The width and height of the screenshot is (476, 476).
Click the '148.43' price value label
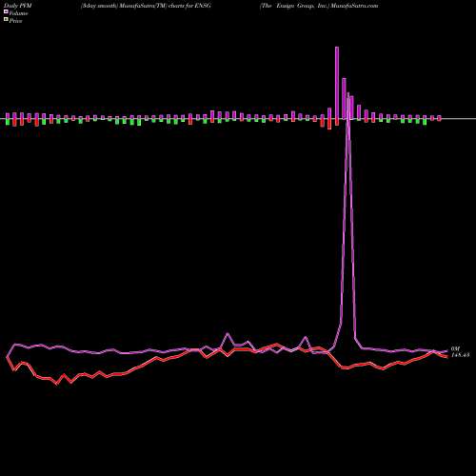pos(460,355)
